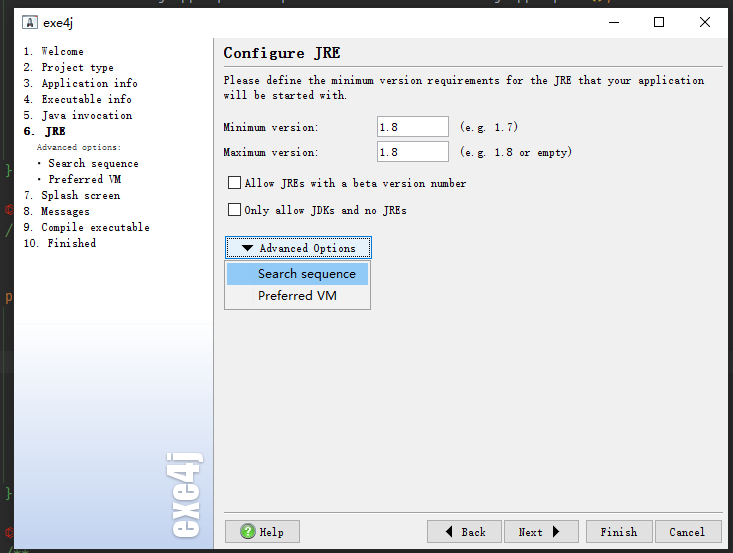Click the Maximum version input field

[412, 152]
